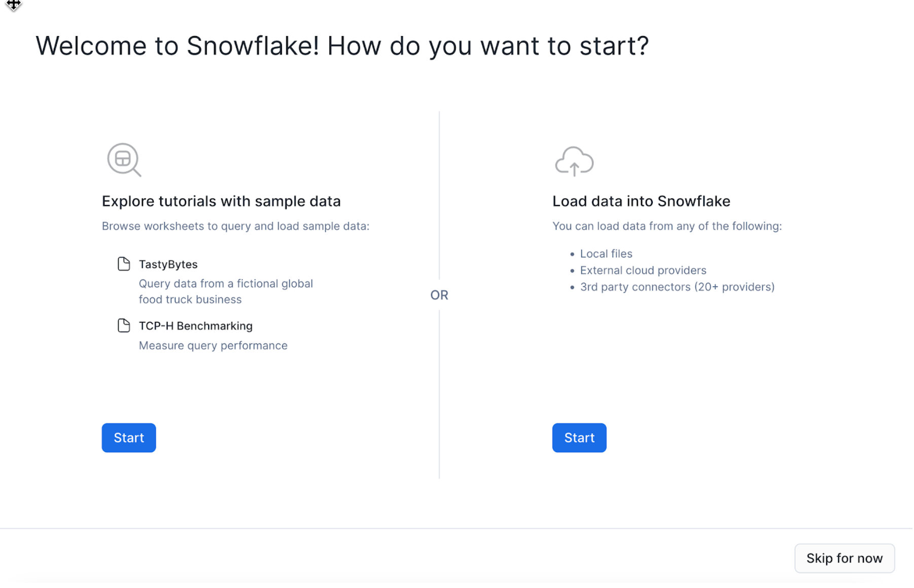This screenshot has width=914, height=588.
Task: Click the sample data magnifier icon
Action: click(124, 160)
